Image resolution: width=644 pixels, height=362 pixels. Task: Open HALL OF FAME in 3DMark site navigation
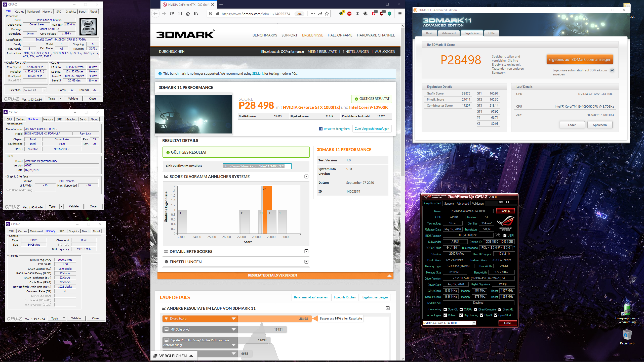tap(340, 35)
